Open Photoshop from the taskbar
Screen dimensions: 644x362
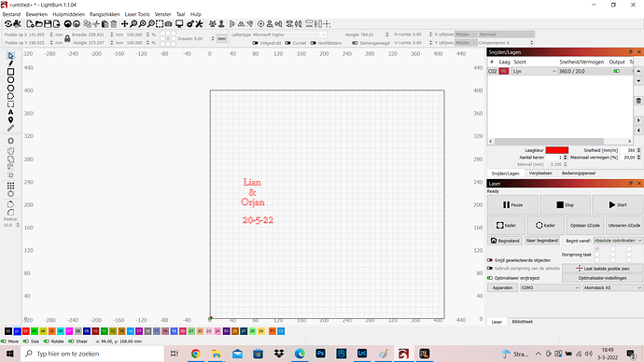pos(320,354)
